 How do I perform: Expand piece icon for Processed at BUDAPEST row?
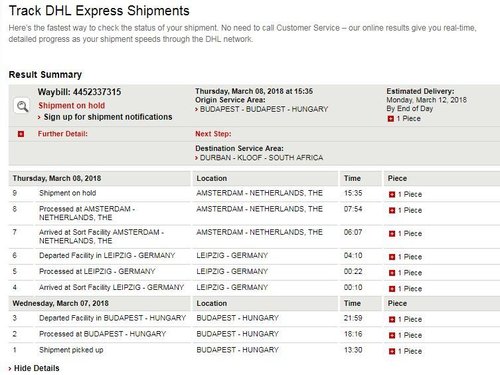(x=392, y=335)
